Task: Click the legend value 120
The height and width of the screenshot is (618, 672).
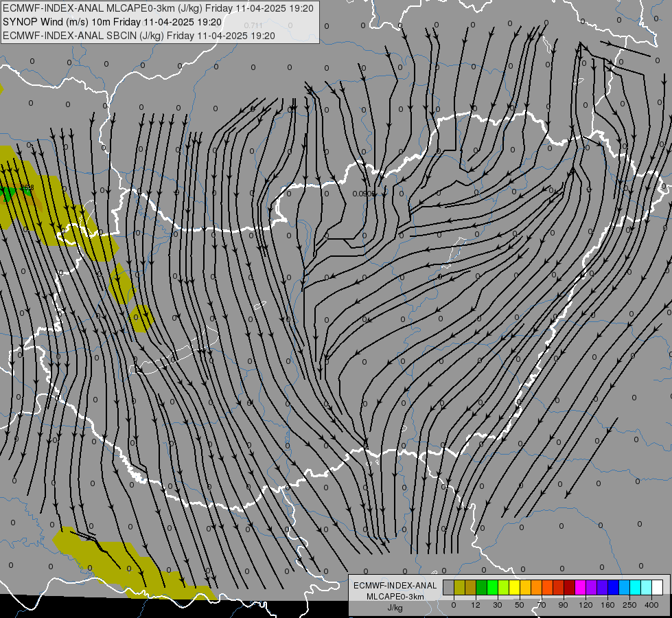Action: coord(586,605)
